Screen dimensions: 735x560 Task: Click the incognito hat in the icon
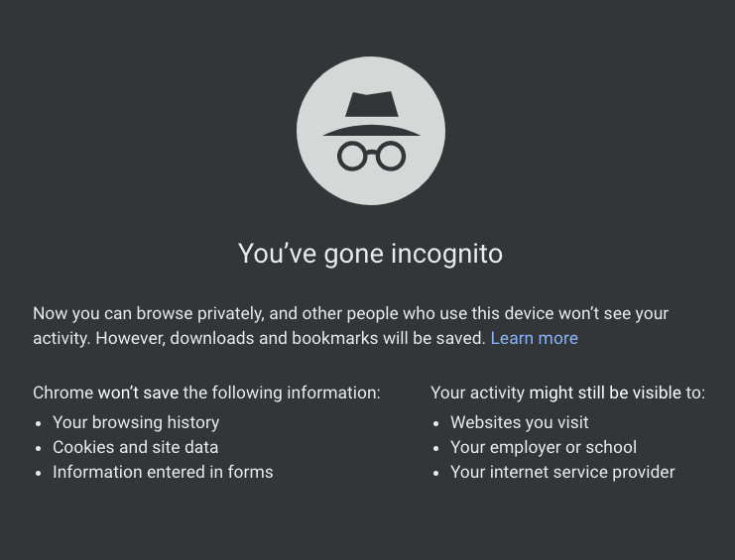click(x=371, y=114)
